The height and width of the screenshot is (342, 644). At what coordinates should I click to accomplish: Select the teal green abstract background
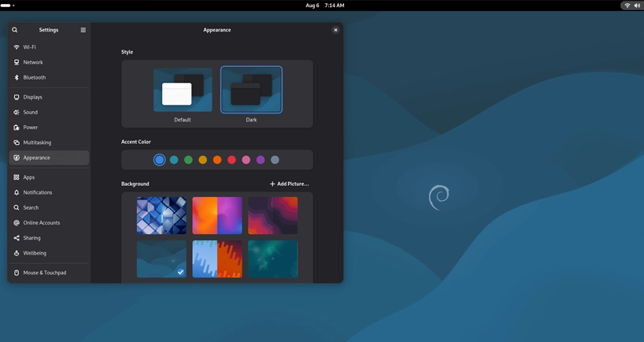point(272,259)
